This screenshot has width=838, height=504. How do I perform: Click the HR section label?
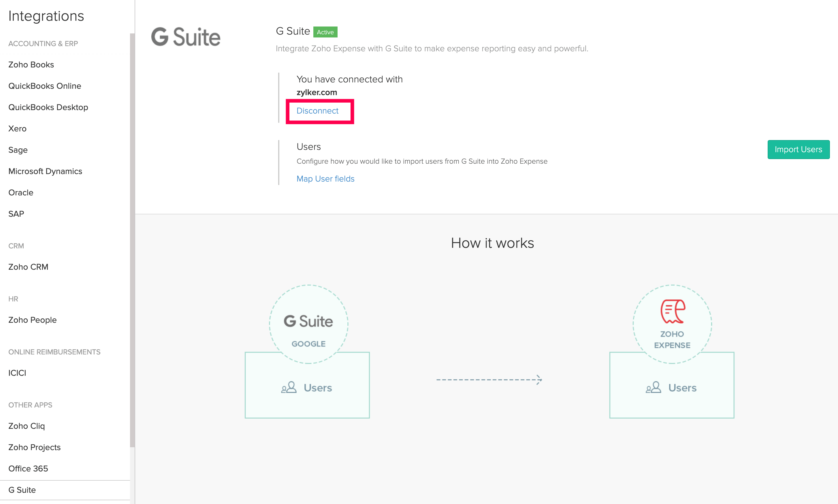click(x=13, y=299)
